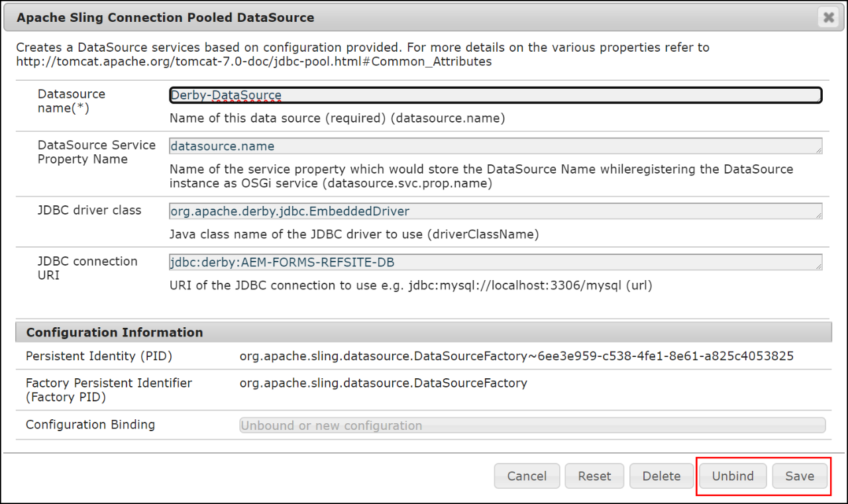The image size is (848, 504).
Task: Select the Persistent Identity PID value
Action: [517, 356]
